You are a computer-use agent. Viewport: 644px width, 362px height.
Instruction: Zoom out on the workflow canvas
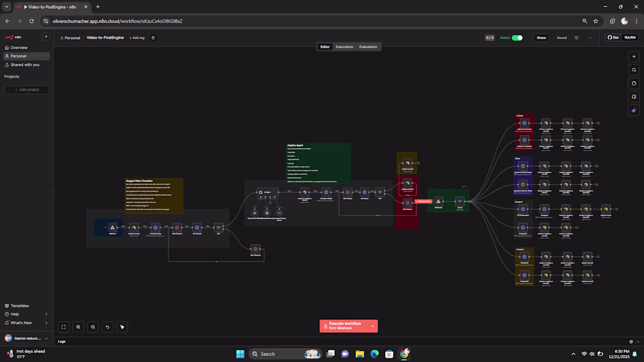93,327
